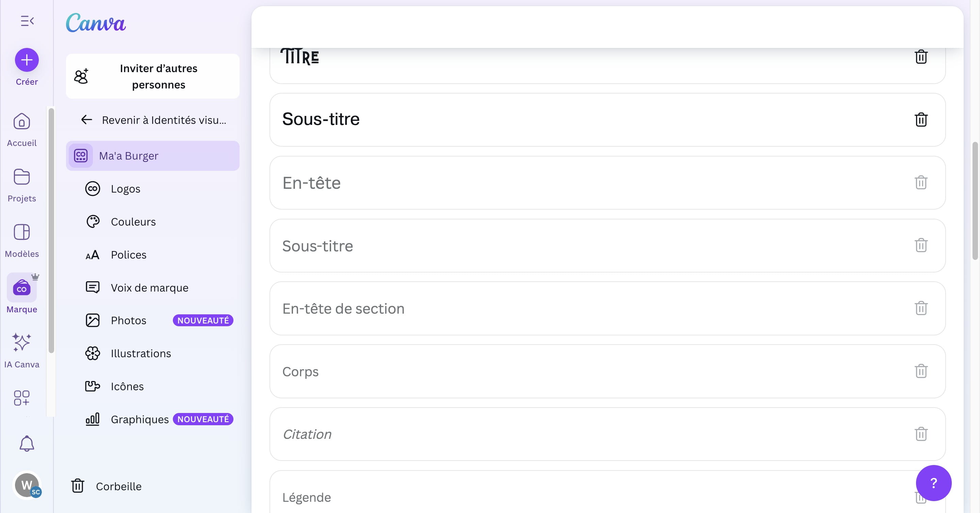The width and height of the screenshot is (980, 513).
Task: Open the Graphiques brand section
Action: pyautogui.click(x=139, y=419)
